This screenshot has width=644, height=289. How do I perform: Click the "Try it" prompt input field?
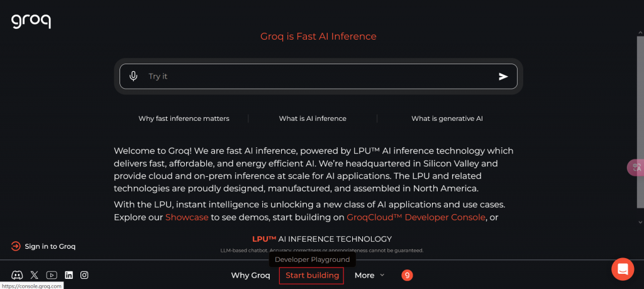[318, 76]
